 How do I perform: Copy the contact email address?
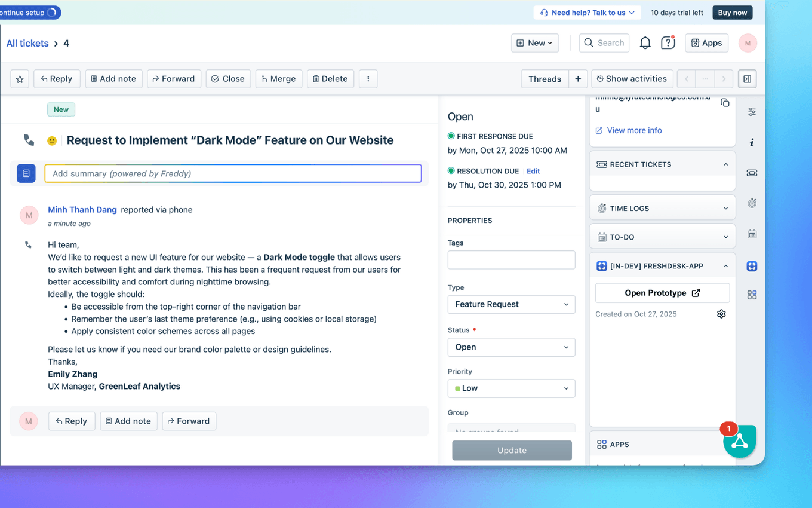(x=725, y=103)
